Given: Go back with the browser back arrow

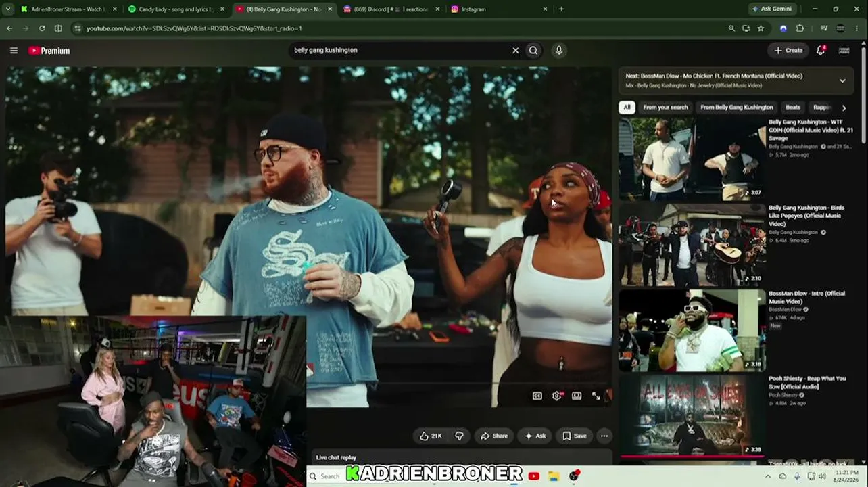Looking at the screenshot, I should pyautogui.click(x=9, y=28).
